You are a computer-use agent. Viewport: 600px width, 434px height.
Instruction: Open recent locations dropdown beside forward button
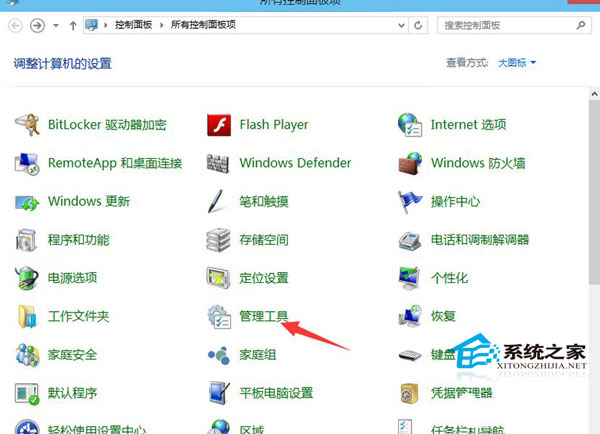click(58, 24)
